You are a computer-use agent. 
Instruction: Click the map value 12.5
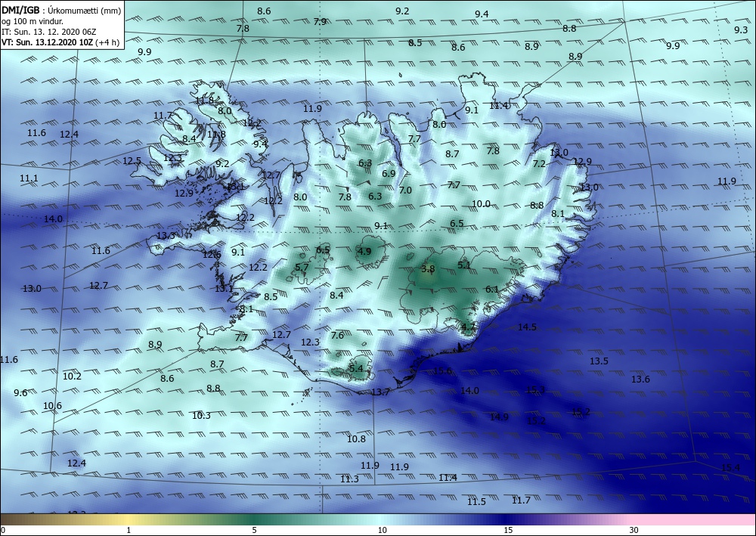pyautogui.click(x=132, y=161)
